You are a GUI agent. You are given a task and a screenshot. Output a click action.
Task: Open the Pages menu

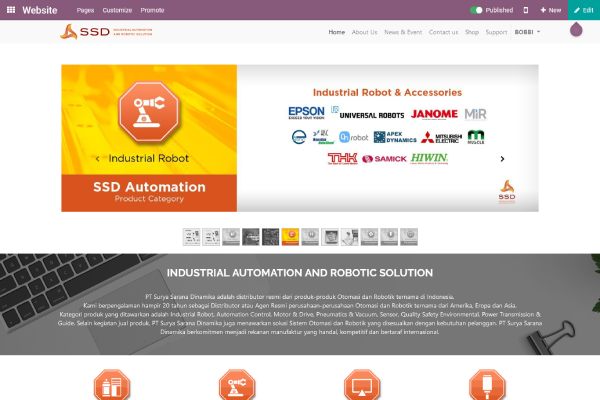coord(85,9)
